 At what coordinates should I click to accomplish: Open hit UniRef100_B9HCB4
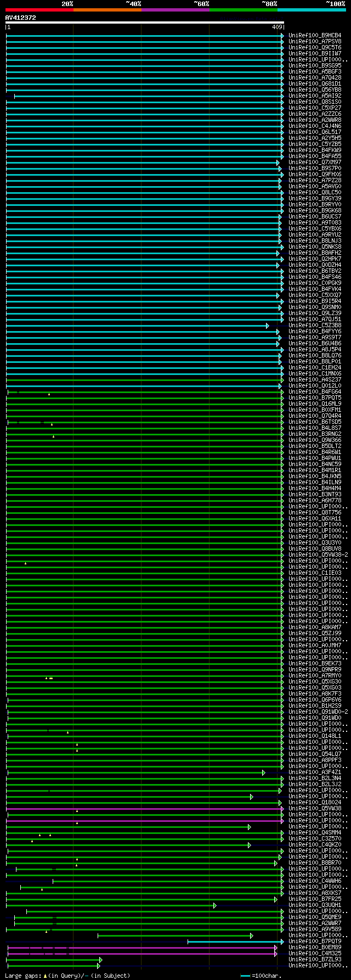(315, 36)
